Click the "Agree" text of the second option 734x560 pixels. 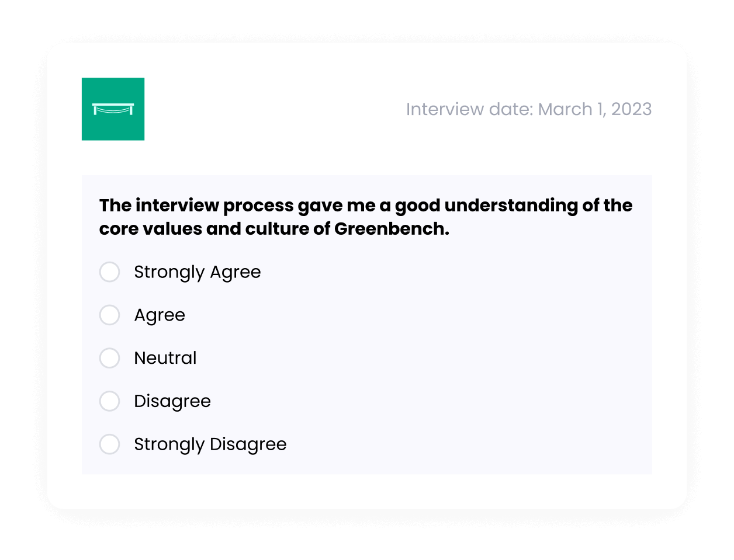pyautogui.click(x=160, y=316)
